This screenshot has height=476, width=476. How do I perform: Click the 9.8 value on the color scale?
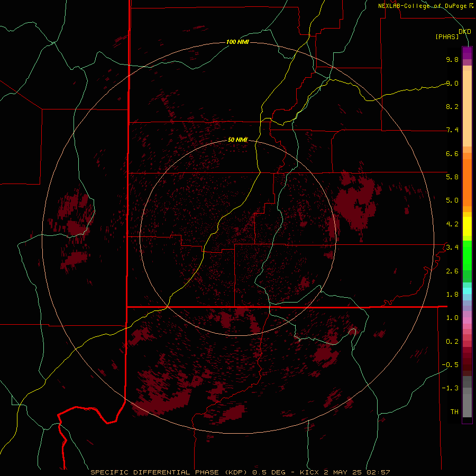(x=452, y=59)
